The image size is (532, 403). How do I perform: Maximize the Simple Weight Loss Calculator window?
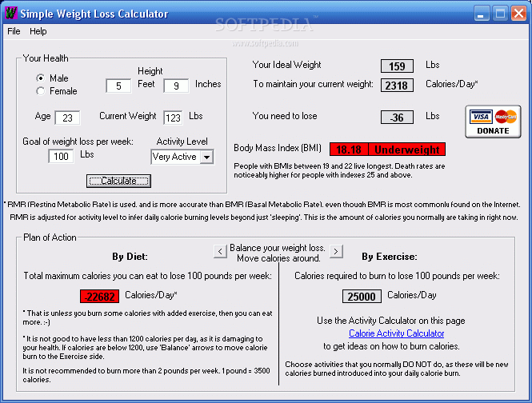500,14
